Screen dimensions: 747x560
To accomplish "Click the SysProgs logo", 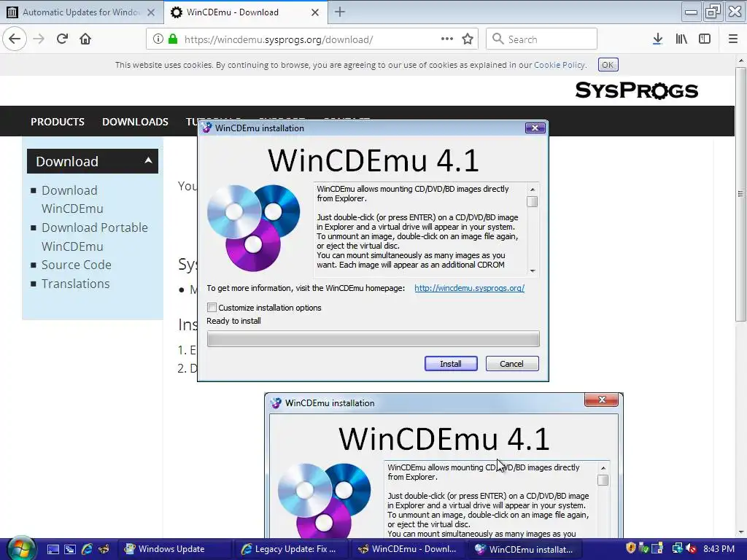I will tap(636, 90).
